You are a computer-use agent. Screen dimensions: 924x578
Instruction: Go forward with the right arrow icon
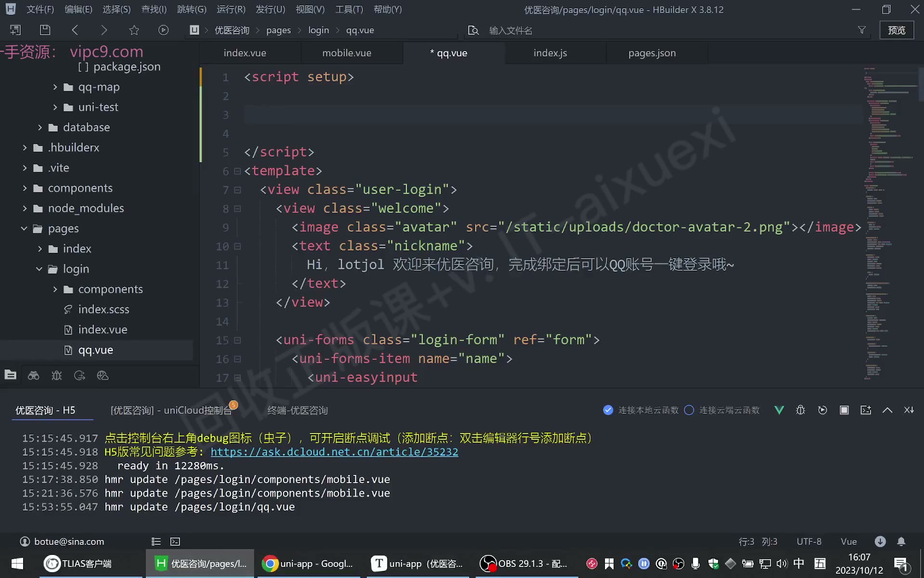click(x=104, y=30)
